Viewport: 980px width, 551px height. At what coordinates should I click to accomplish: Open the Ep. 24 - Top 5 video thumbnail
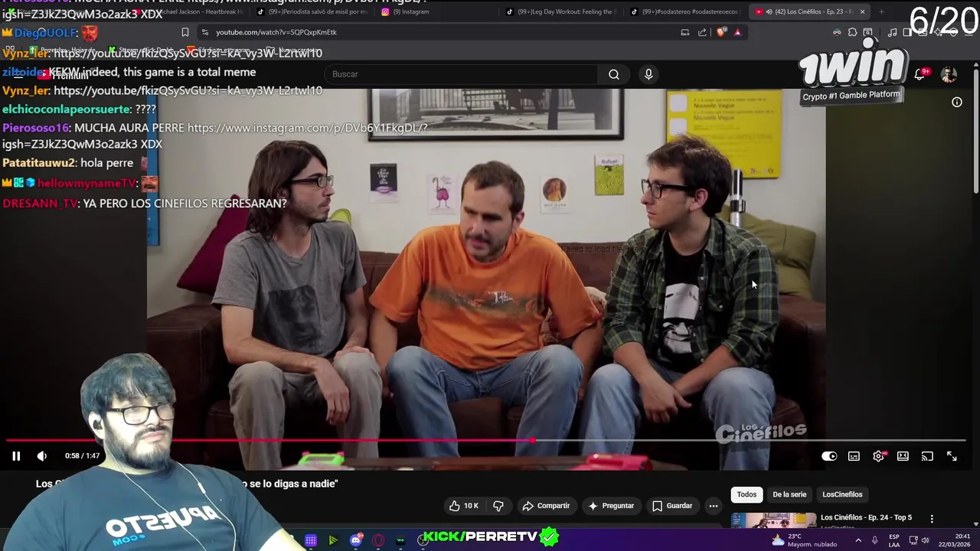tap(773, 520)
